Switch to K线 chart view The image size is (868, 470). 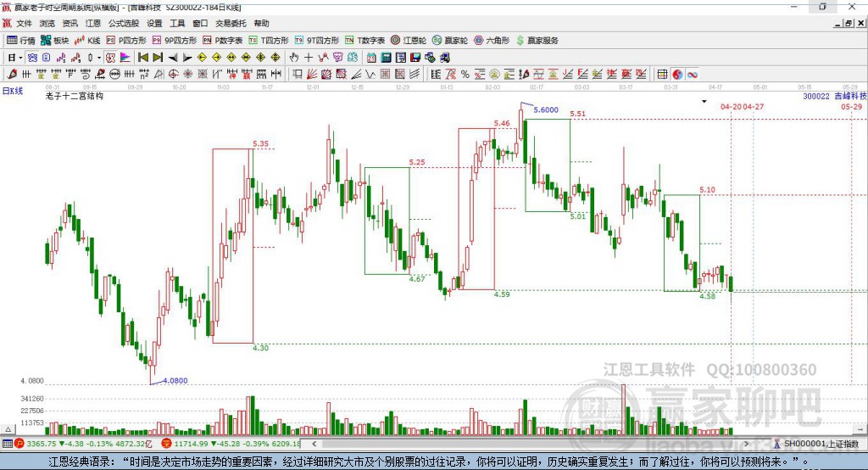[87, 41]
